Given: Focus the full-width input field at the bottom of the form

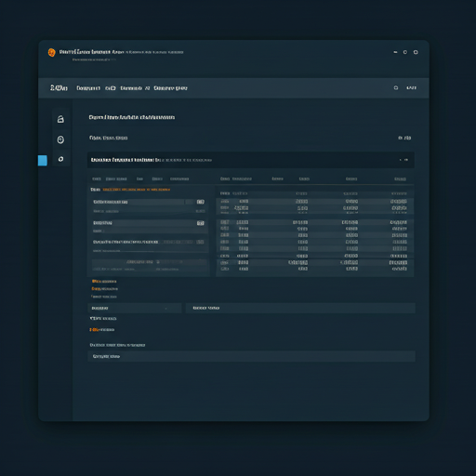Looking at the screenshot, I should [251, 356].
